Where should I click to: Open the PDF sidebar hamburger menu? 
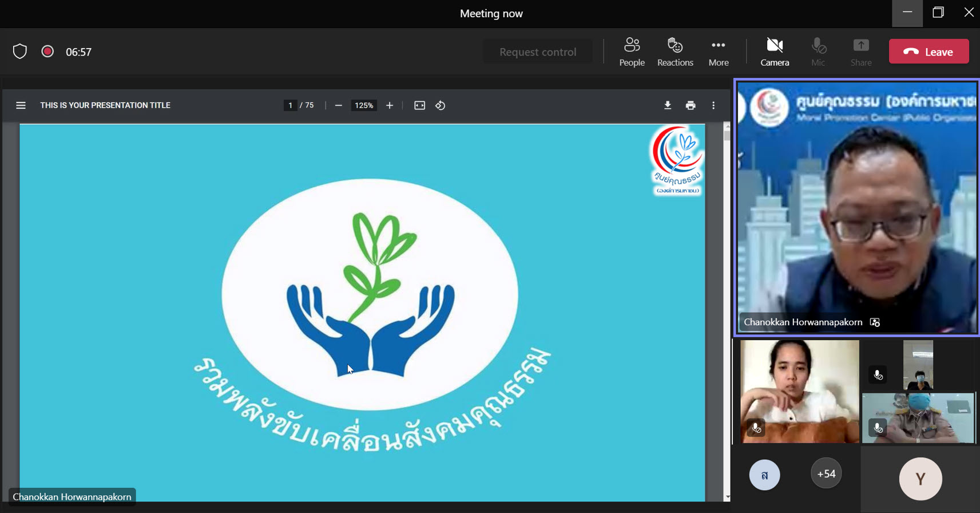[21, 105]
